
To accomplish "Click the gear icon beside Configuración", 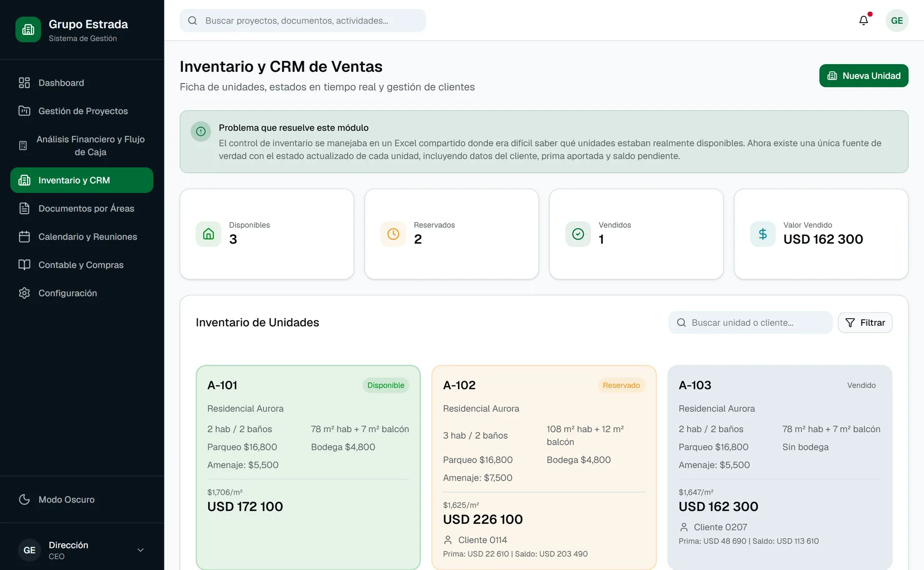I will (24, 293).
